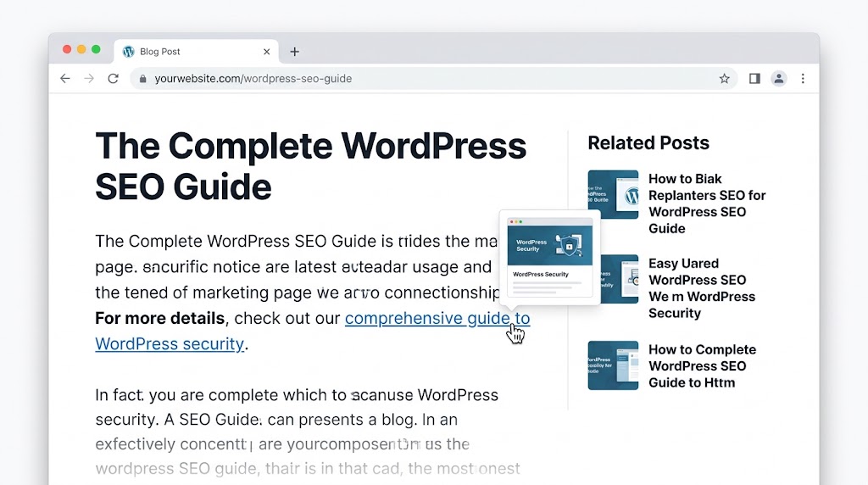Viewport: 868px width, 485px height.
Task: Open How to Complete WordPress SEO Guide title
Action: [x=702, y=366]
